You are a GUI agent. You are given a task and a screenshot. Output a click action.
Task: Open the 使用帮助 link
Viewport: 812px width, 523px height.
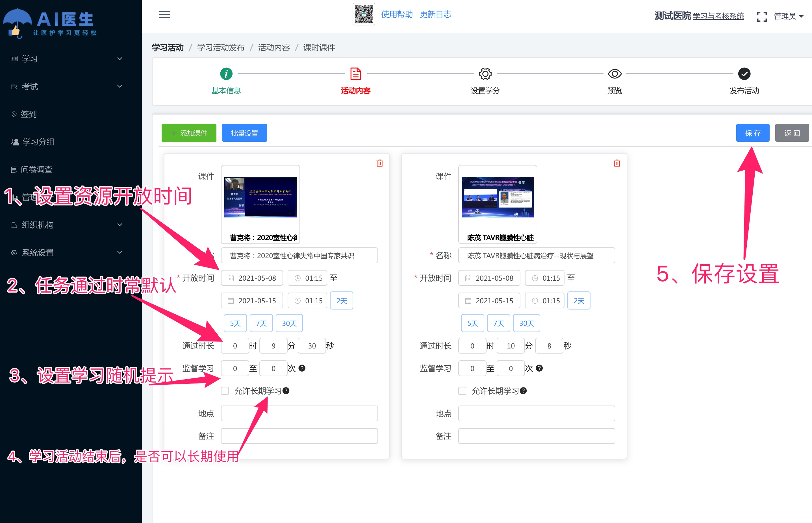pos(397,14)
